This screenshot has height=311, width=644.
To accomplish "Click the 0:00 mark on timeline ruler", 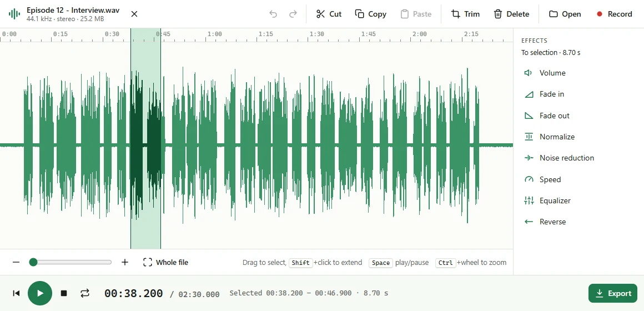I will 9,34.
